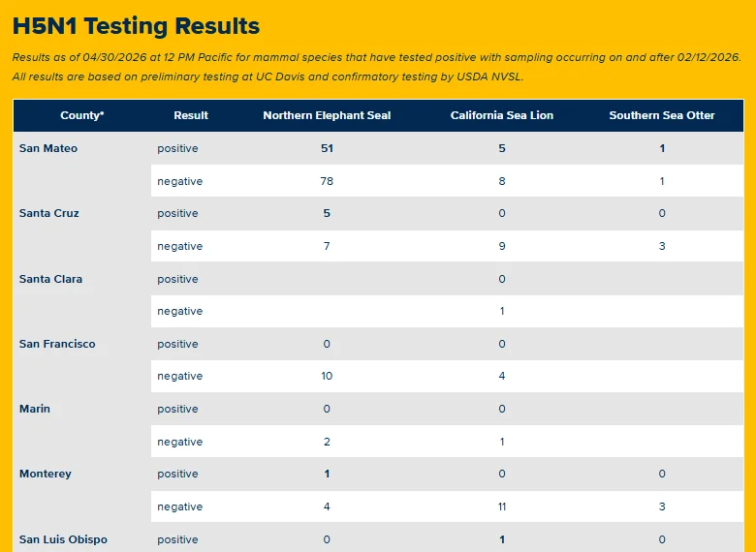Select San Luis Obispo positive sea otter value '0'
The height and width of the screenshot is (552, 756).
[x=662, y=539]
